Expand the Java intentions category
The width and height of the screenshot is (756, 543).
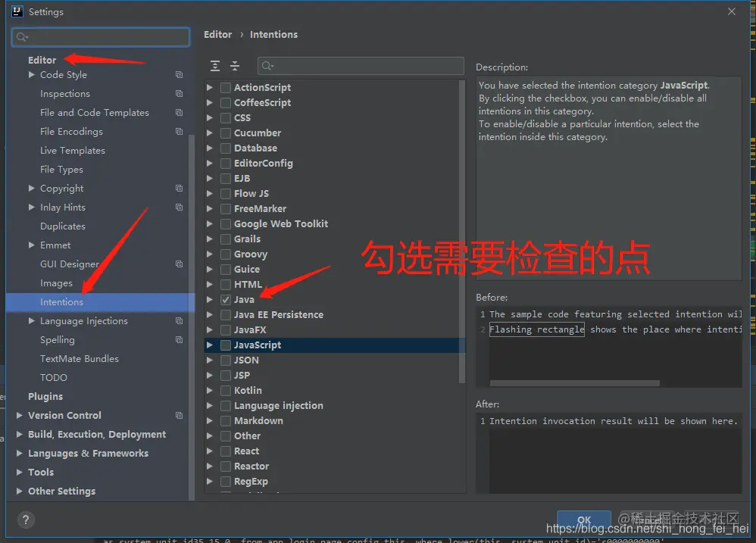(x=210, y=300)
